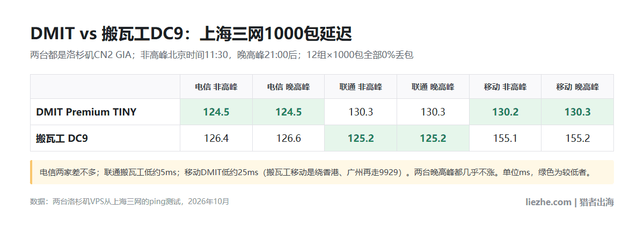Select the 移动 晚高峰 column header
This screenshot has height=231, width=644.
pos(577,86)
